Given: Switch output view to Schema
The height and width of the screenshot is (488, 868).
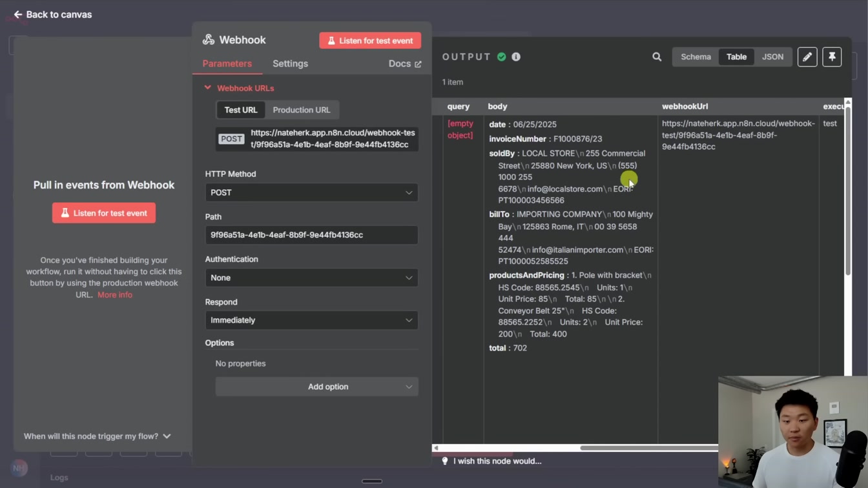Looking at the screenshot, I should [x=696, y=57].
